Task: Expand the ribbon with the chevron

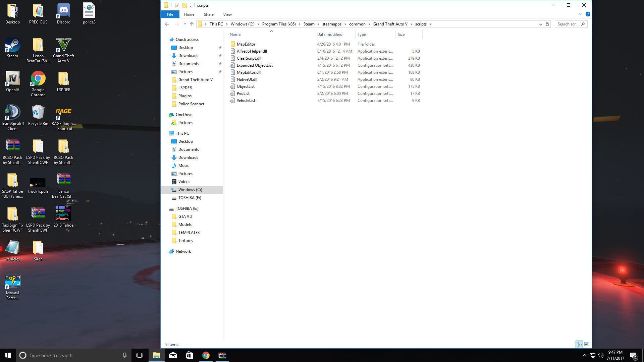Action: pos(580,14)
